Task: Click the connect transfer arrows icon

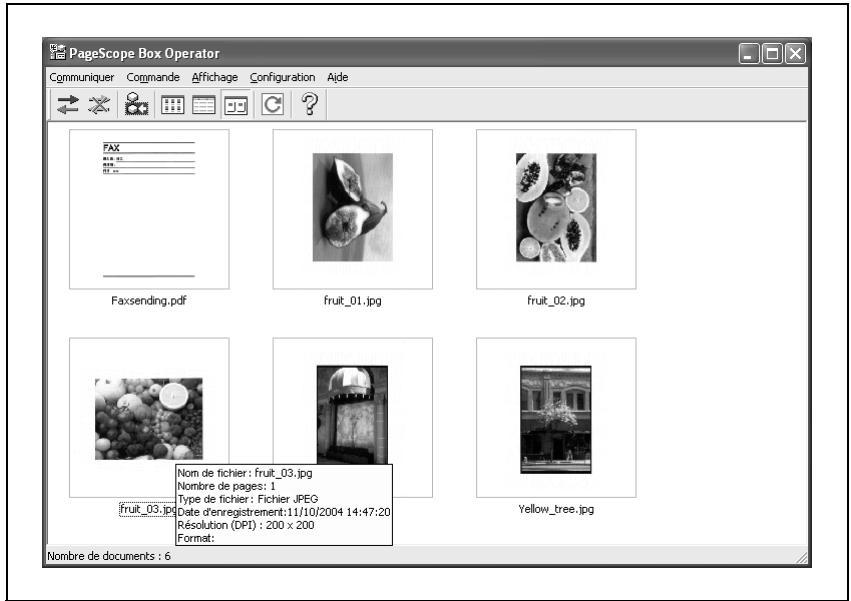Action: pos(68,104)
